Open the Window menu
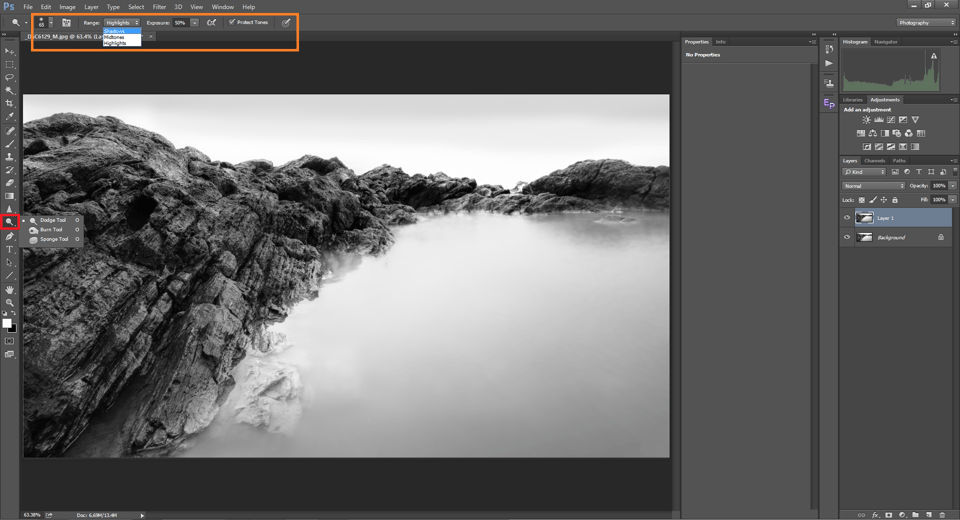The width and height of the screenshot is (960, 520). pyautogui.click(x=223, y=7)
